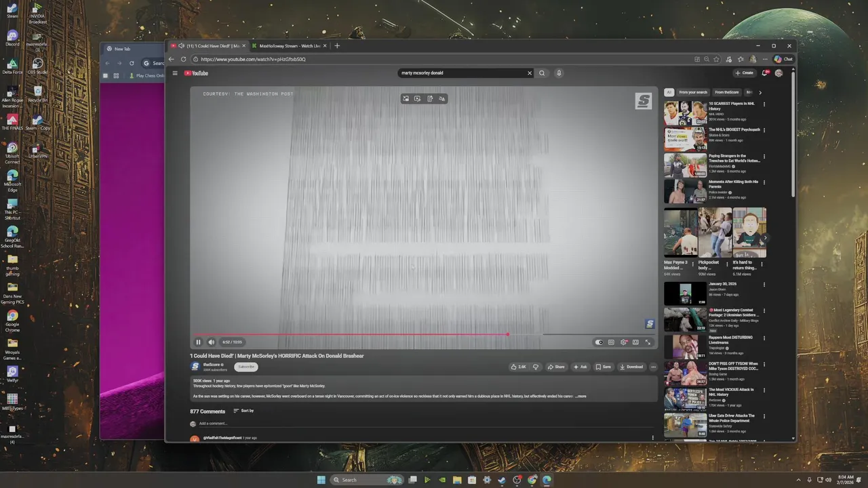Open the Recycle Bin desktop icon
Screen dimensions: 868x488
(38, 94)
